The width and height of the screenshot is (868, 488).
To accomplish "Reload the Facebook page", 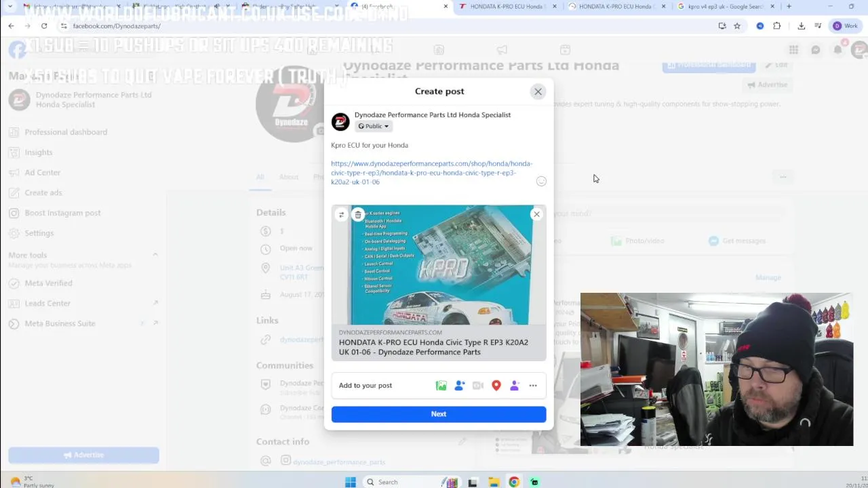I will click(x=44, y=26).
